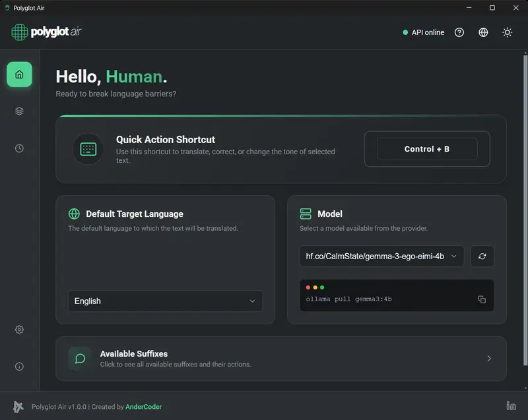
Task: Open the LinkedIn icon in footer
Action: point(510,406)
